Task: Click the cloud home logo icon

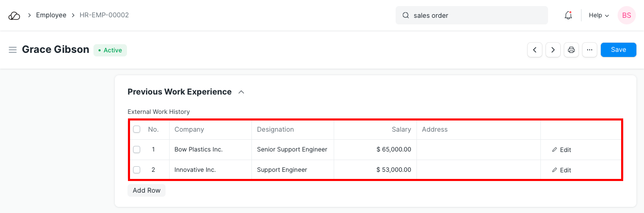Action: point(14,15)
